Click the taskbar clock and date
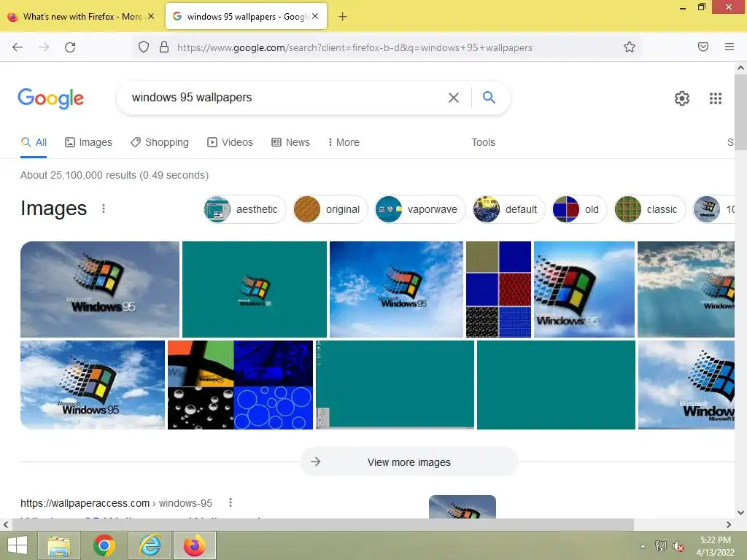Image resolution: width=747 pixels, height=560 pixels. [715, 546]
